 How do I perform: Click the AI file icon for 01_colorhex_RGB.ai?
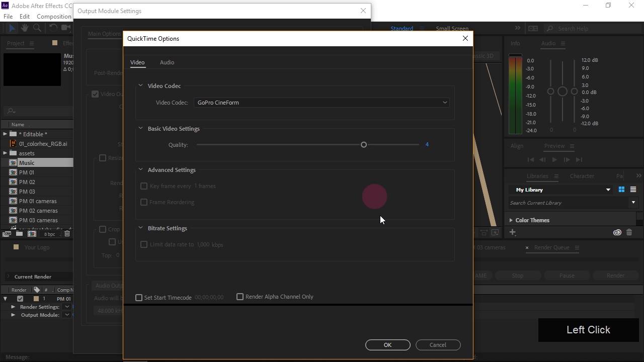click(13, 143)
